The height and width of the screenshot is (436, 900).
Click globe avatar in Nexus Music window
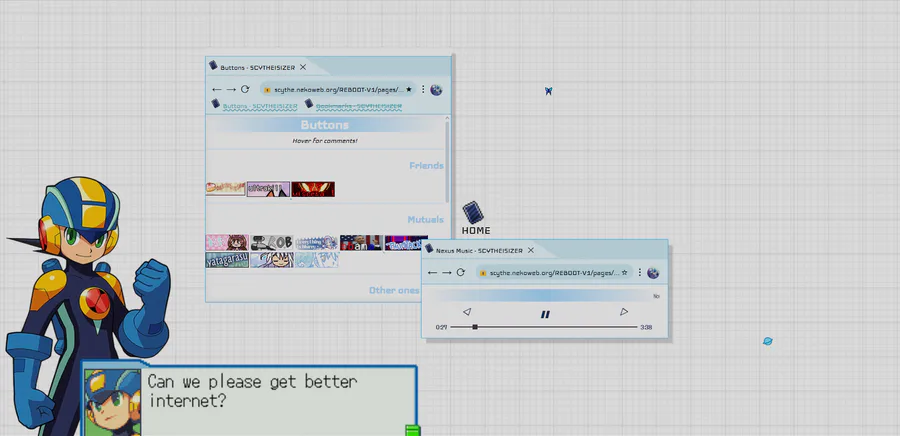point(653,273)
